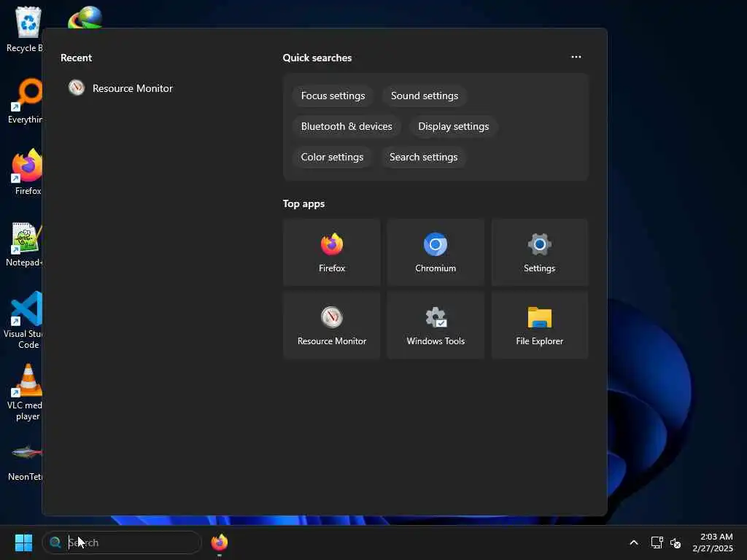Click Firefox icon in the taskbar
This screenshot has width=747, height=560.
coord(219,542)
